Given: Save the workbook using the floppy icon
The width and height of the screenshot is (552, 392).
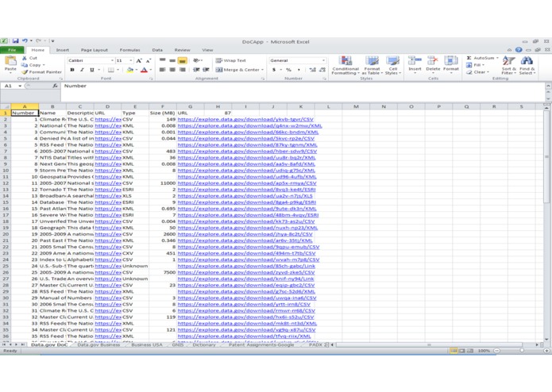Looking at the screenshot, I should click(15, 41).
